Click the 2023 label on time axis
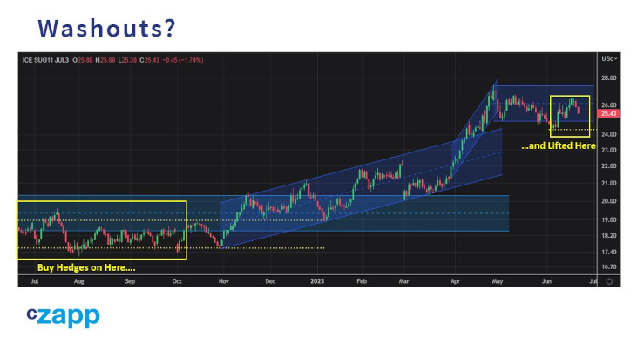 317,281
